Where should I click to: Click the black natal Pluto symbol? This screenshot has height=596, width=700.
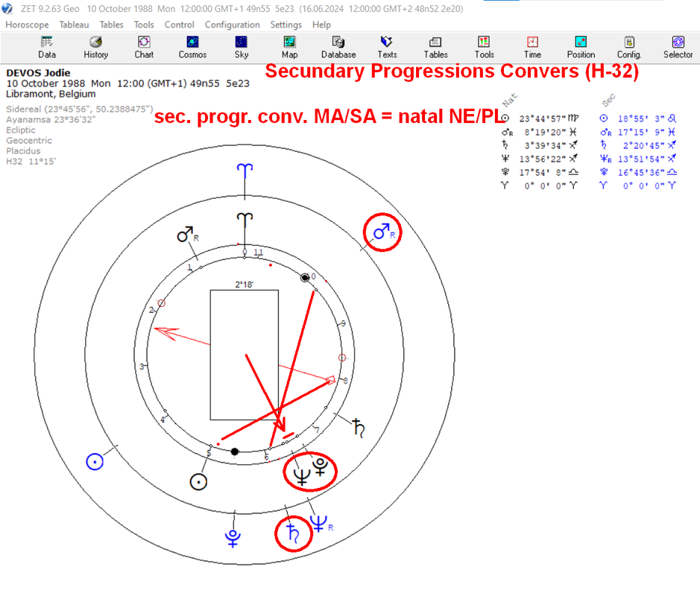[x=321, y=467]
